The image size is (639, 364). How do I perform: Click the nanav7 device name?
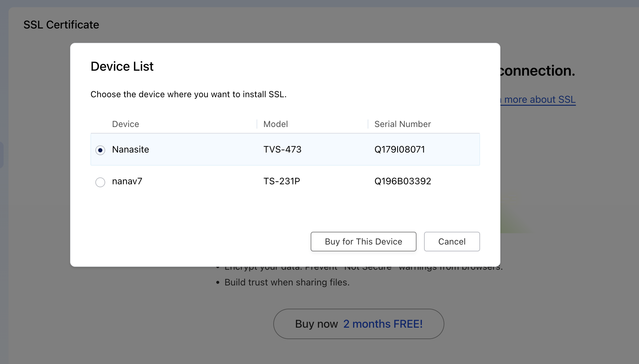click(x=127, y=181)
